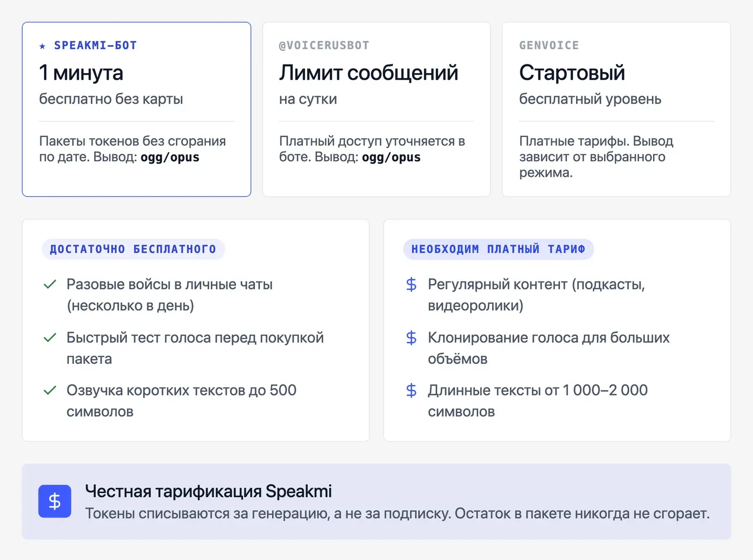Viewport: 753px width, 560px height.
Task: Click the item Быстрый тест голоса перед покупкой
Action: (195, 348)
